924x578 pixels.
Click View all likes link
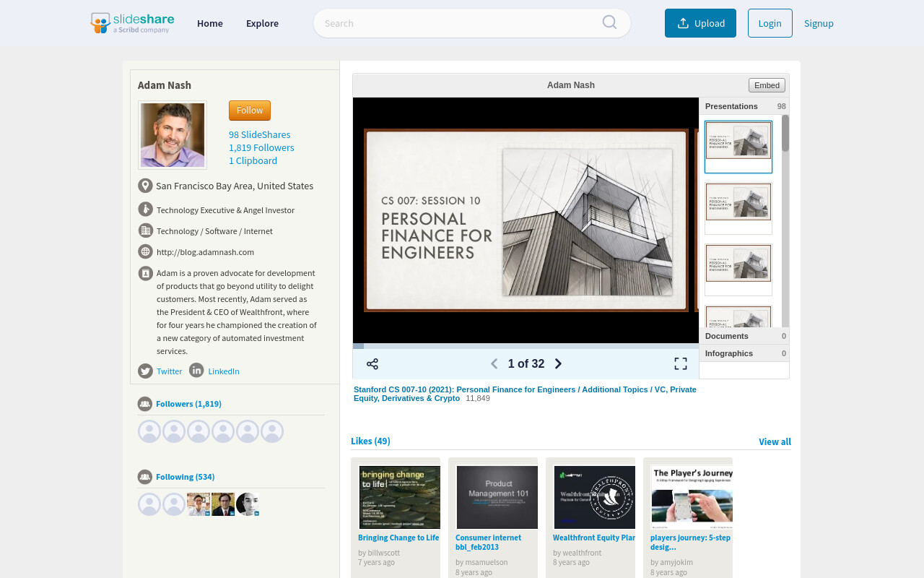(x=775, y=442)
